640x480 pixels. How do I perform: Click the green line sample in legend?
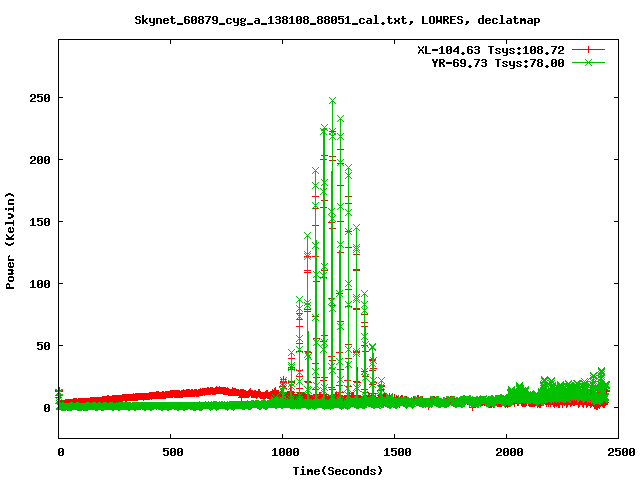point(588,62)
